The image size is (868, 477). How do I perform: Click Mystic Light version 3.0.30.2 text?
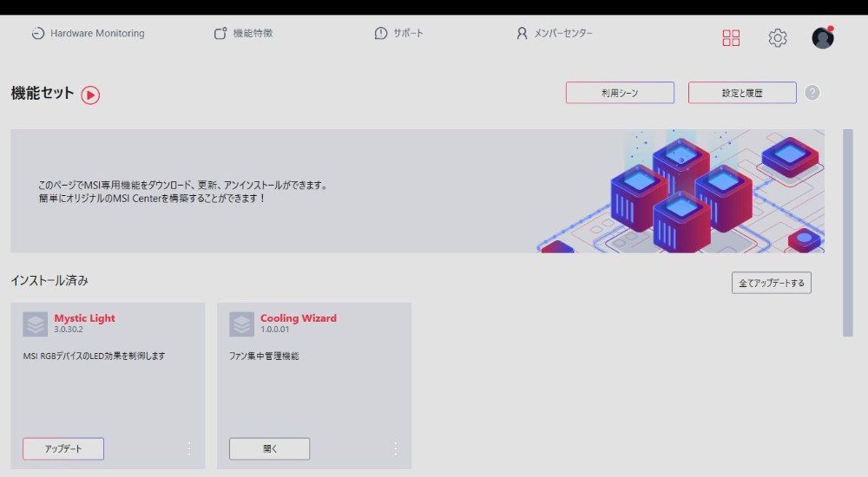69,330
